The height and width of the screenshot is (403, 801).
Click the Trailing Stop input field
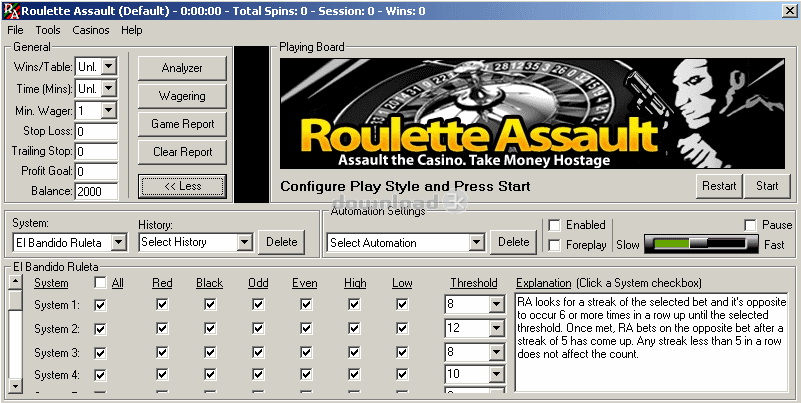[x=97, y=152]
